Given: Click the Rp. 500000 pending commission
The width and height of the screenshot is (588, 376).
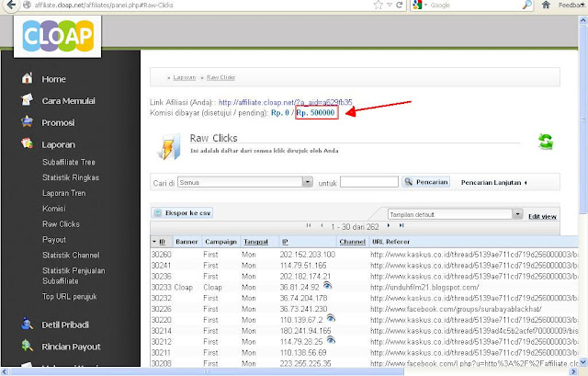Looking at the screenshot, I should click(x=315, y=112).
